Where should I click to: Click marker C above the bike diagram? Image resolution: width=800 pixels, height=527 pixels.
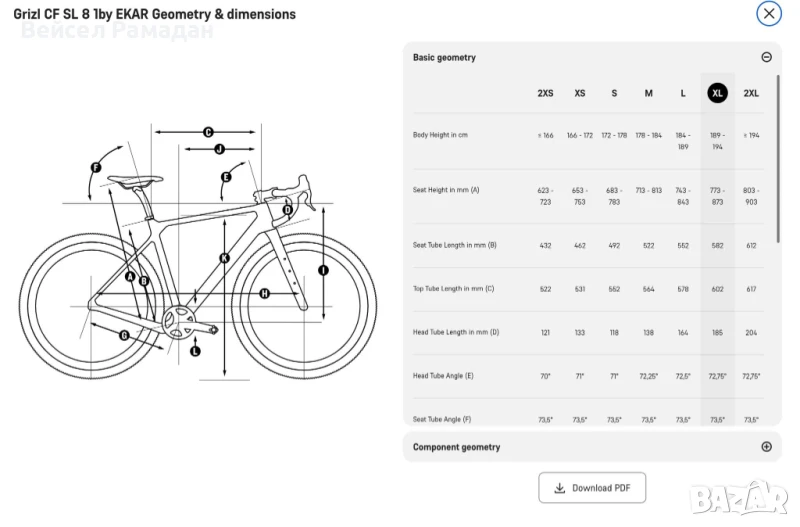(208, 131)
